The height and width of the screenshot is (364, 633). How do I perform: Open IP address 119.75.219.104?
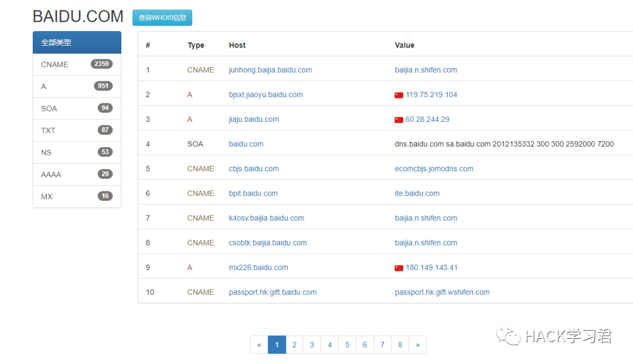click(x=431, y=94)
